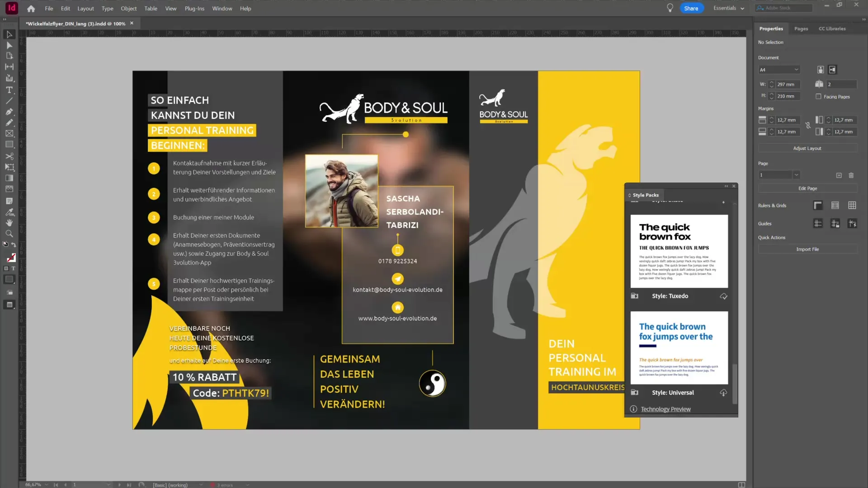Viewport: 868px width, 488px height.
Task: Click the swap fill and stroke arrow
Action: (14, 245)
